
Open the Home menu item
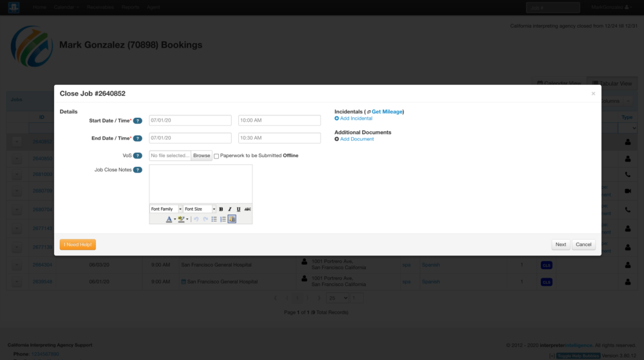tap(39, 7)
